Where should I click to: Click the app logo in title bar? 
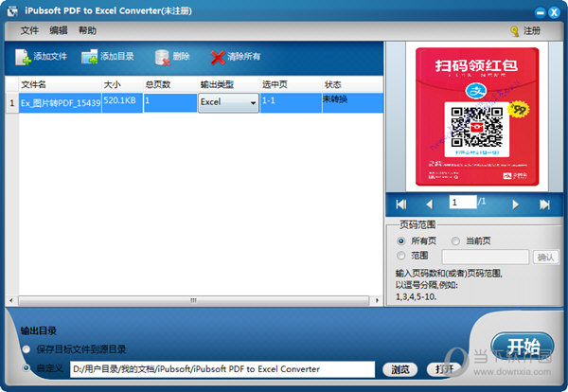[12, 11]
